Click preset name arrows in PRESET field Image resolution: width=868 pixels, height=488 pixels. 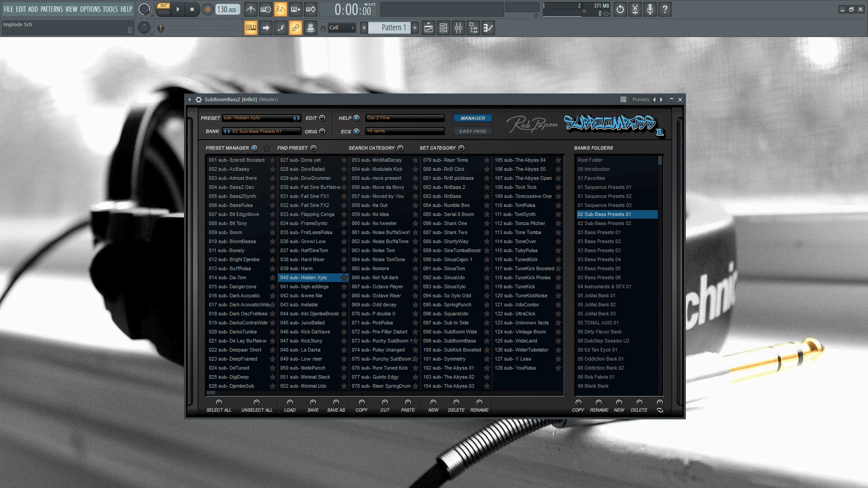pyautogui.click(x=297, y=118)
